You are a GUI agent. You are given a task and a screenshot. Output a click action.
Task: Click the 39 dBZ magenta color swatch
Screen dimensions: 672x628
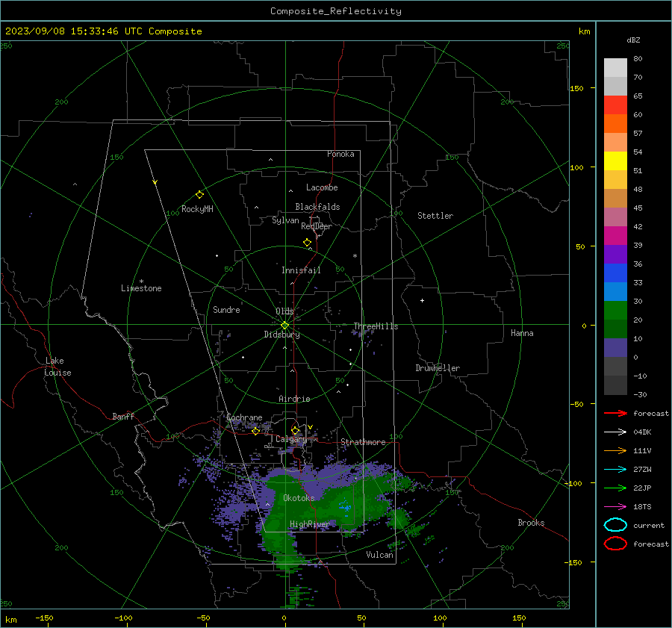point(615,236)
